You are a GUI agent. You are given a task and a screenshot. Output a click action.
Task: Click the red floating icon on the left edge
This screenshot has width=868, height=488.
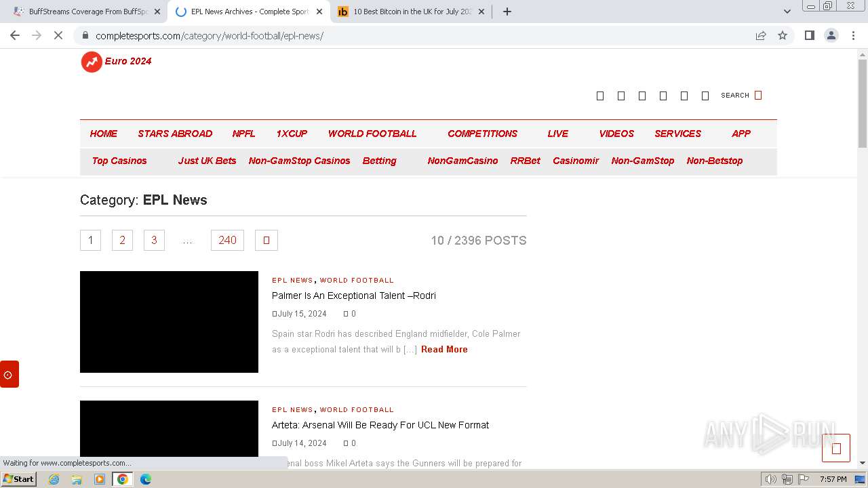pos(9,374)
